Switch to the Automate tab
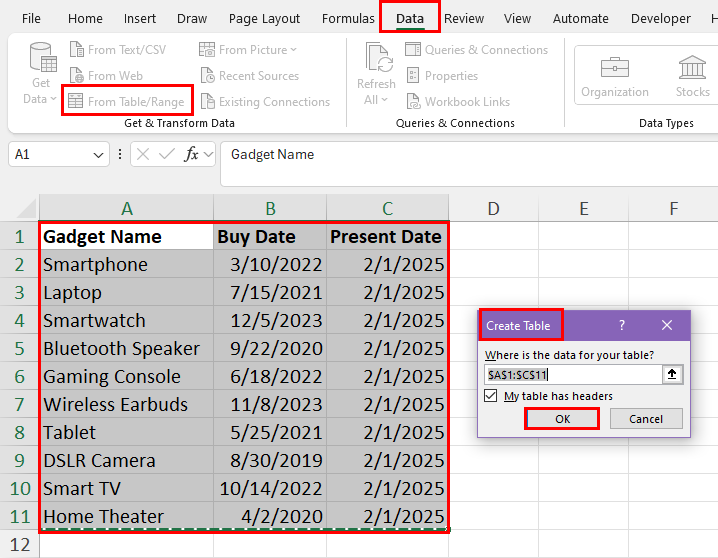Image resolution: width=718 pixels, height=558 pixels. [581, 18]
